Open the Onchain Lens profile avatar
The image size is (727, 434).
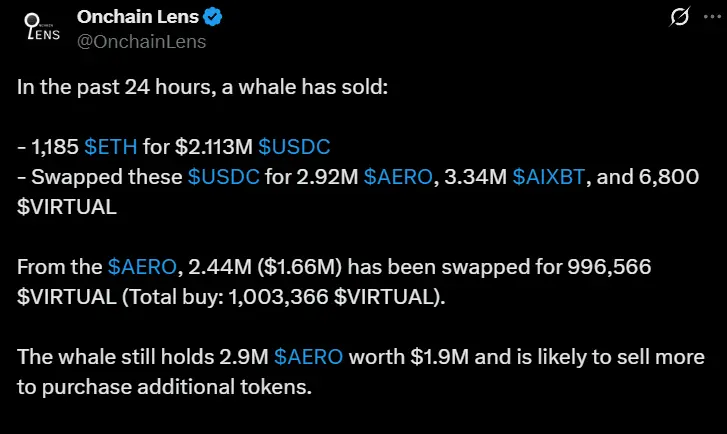point(43,27)
